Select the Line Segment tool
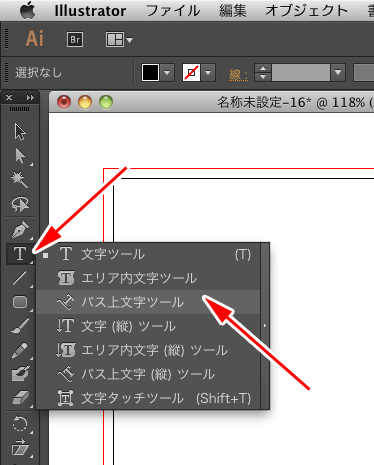This screenshot has width=374, height=465. (20, 278)
